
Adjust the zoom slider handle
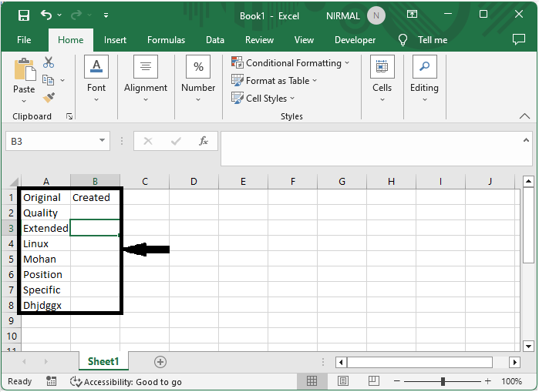click(x=443, y=381)
